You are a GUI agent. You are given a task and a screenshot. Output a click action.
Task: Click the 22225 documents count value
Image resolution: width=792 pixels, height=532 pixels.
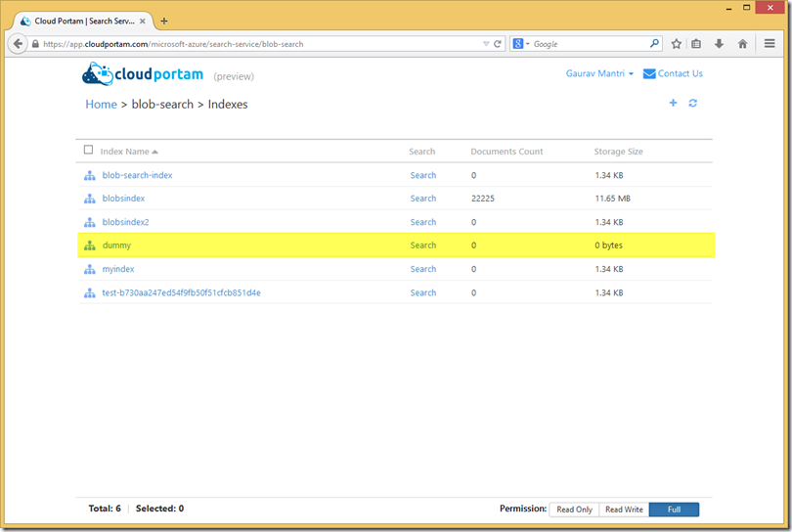pyautogui.click(x=483, y=199)
